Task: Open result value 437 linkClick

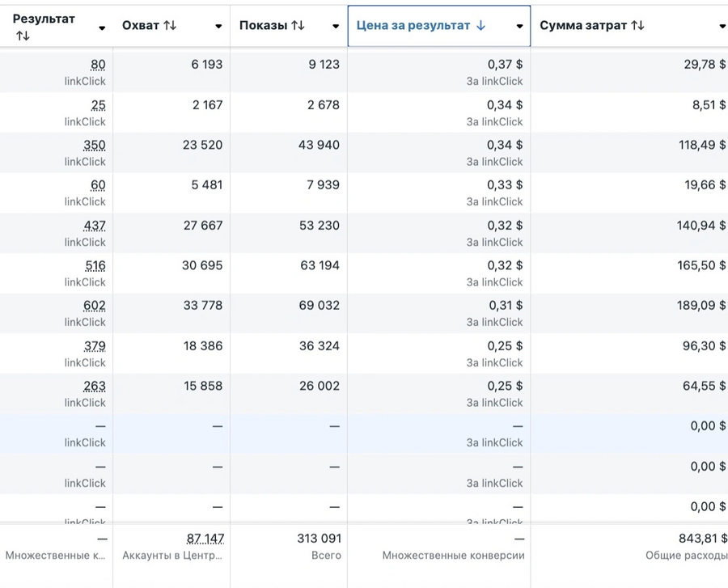Action: (95, 226)
